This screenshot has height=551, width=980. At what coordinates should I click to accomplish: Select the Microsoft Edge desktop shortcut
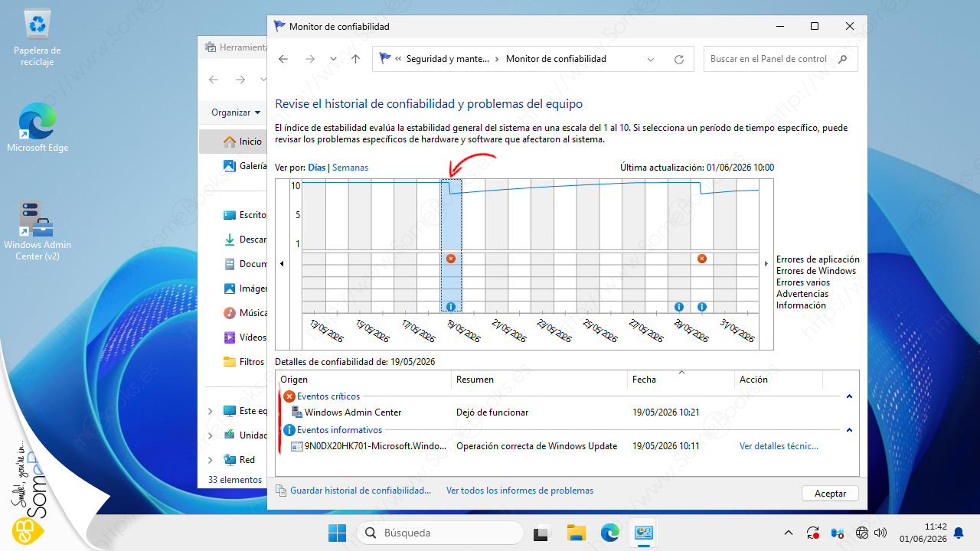click(x=38, y=127)
